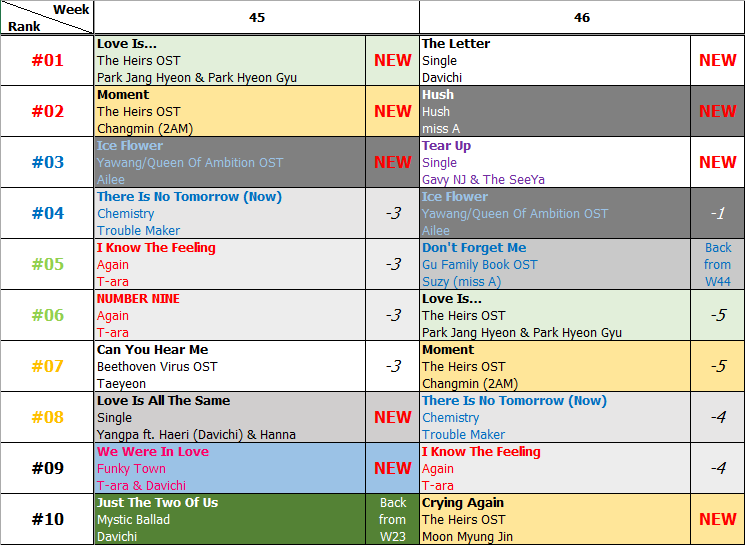
Task: Click 'Don't Forget Me' song cell
Action: [x=555, y=264]
